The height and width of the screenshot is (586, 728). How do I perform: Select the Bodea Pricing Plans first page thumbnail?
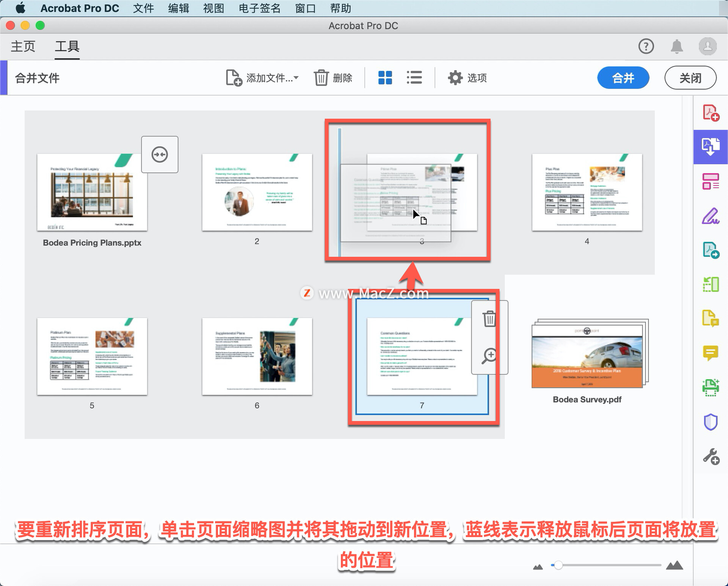click(x=92, y=192)
